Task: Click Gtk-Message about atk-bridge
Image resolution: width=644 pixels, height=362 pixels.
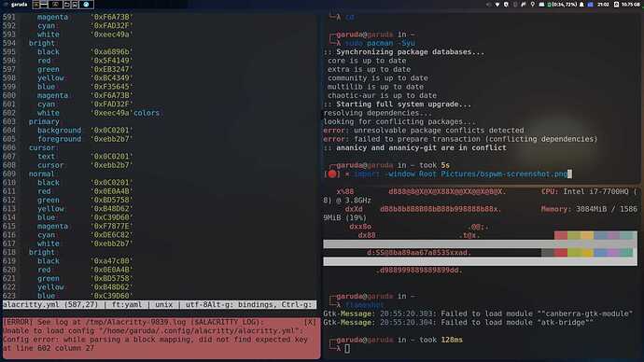Action: [x=458, y=322]
